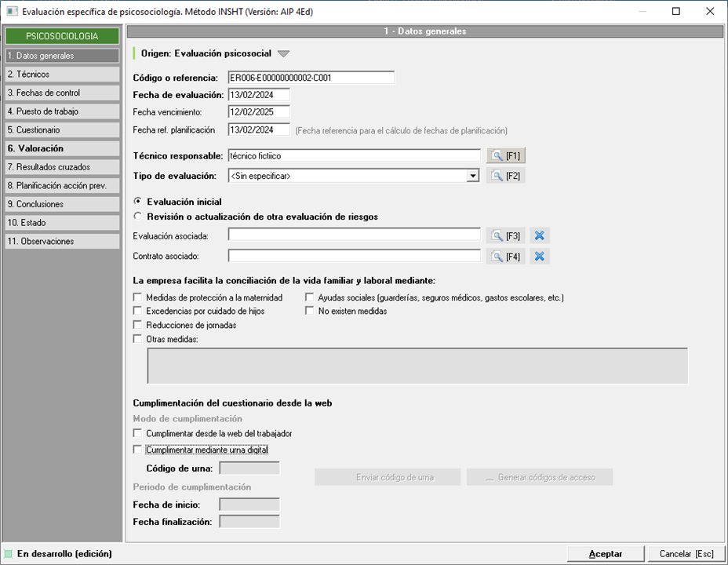Search for an associated contract [F4]
Image resolution: width=728 pixels, height=565 pixels.
click(505, 256)
